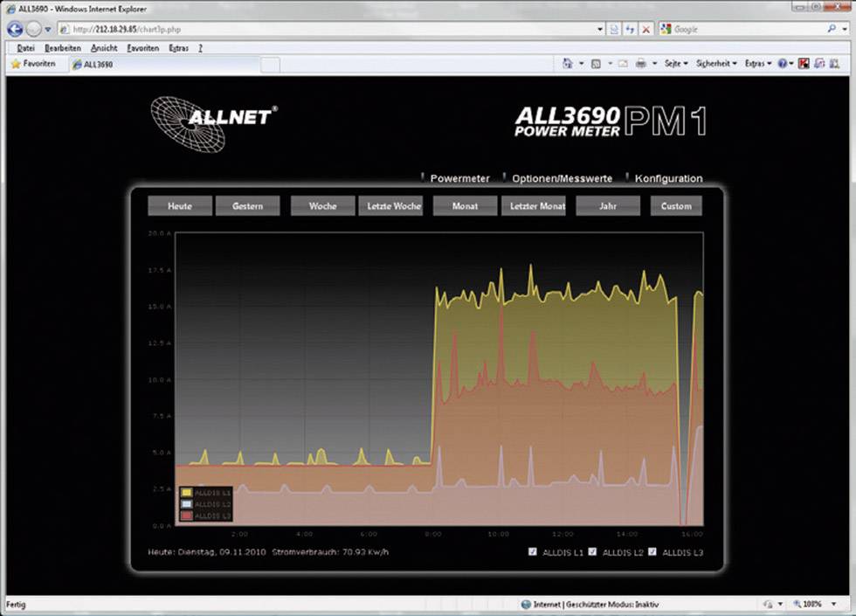The image size is (856, 616).
Task: Click the ALL3690 Power Meter PM1 title
Action: coord(611,121)
